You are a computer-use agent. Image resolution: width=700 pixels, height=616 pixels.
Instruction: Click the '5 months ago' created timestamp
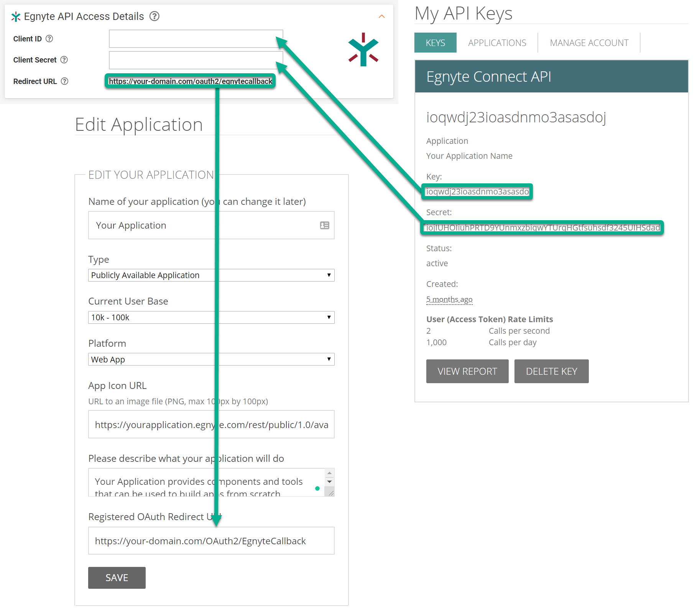[449, 299]
